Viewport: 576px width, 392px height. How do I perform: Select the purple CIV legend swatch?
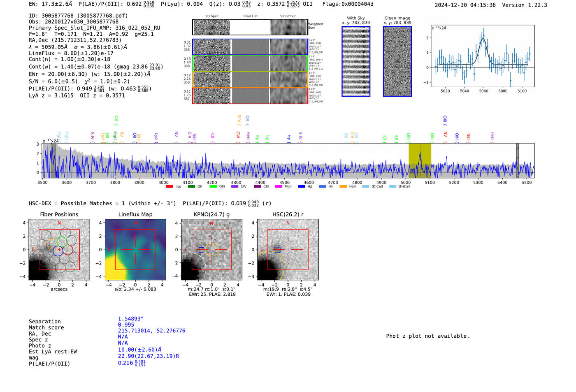[x=235, y=187]
